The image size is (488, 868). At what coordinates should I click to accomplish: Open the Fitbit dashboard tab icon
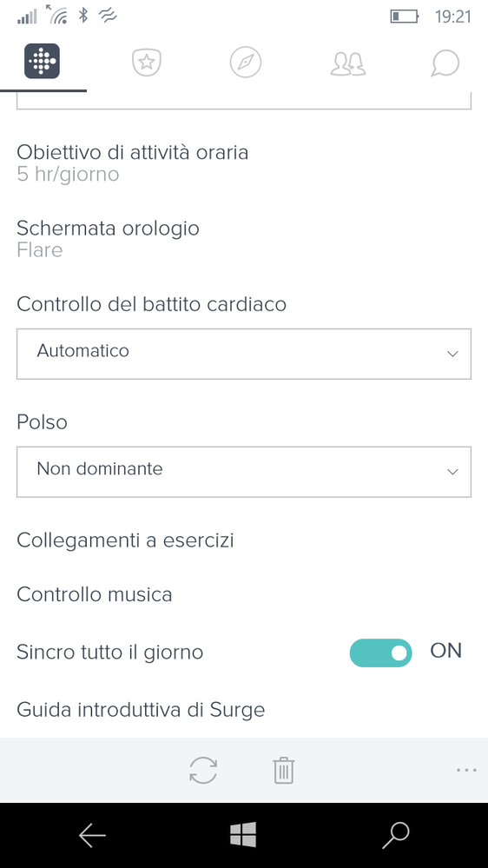pos(42,62)
